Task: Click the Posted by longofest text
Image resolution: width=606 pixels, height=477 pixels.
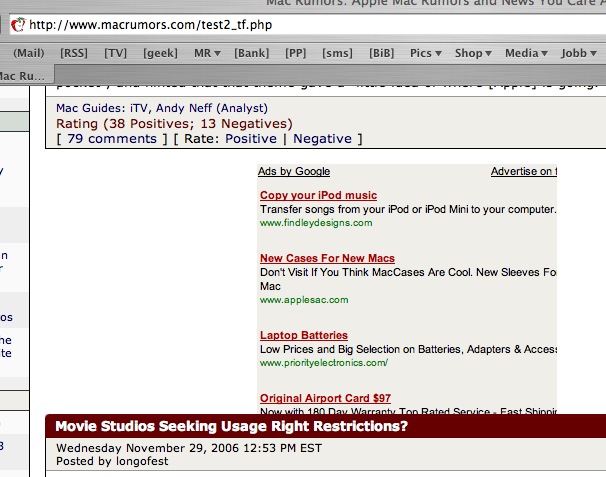Action: 112,461
